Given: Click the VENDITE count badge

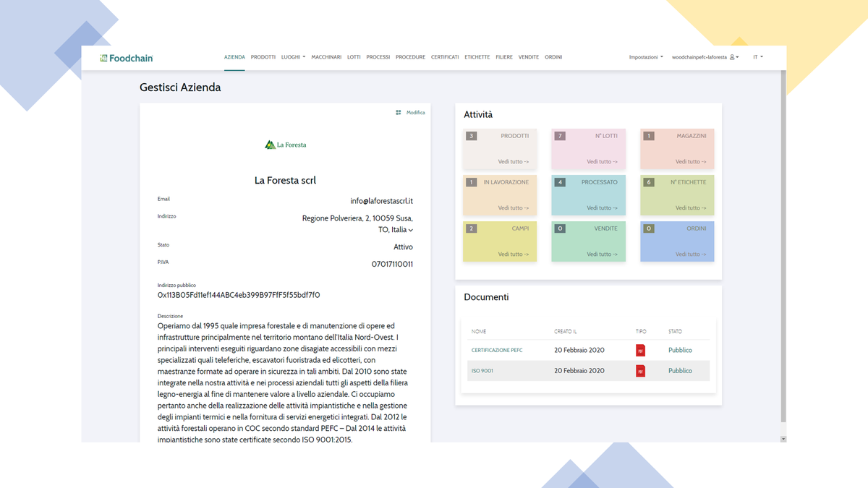Looking at the screenshot, I should [x=560, y=228].
